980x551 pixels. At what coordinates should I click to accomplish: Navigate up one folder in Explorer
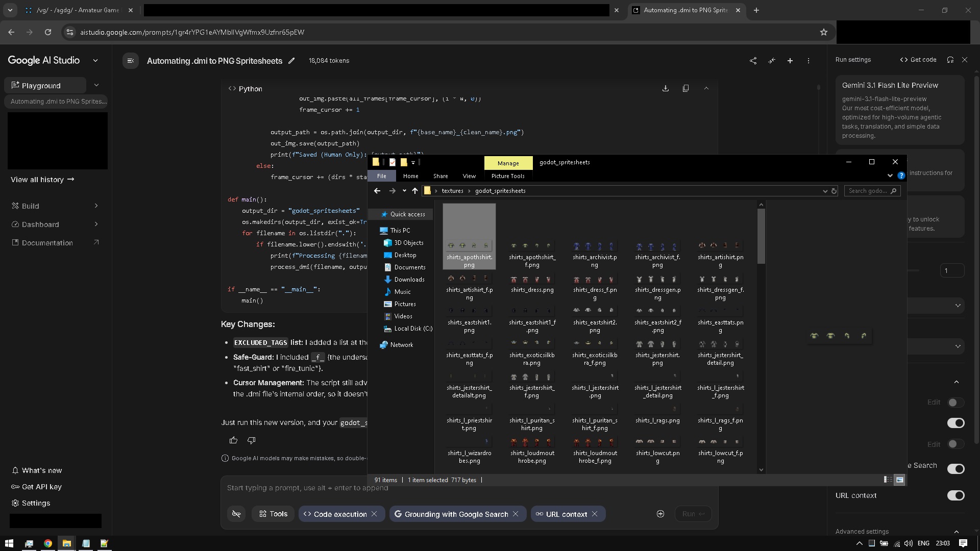point(415,191)
